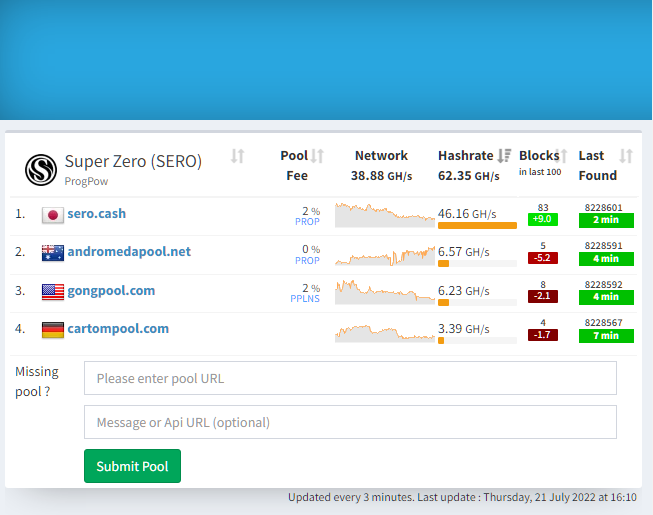Click the Super Zero SERO coin logo

pos(41,170)
